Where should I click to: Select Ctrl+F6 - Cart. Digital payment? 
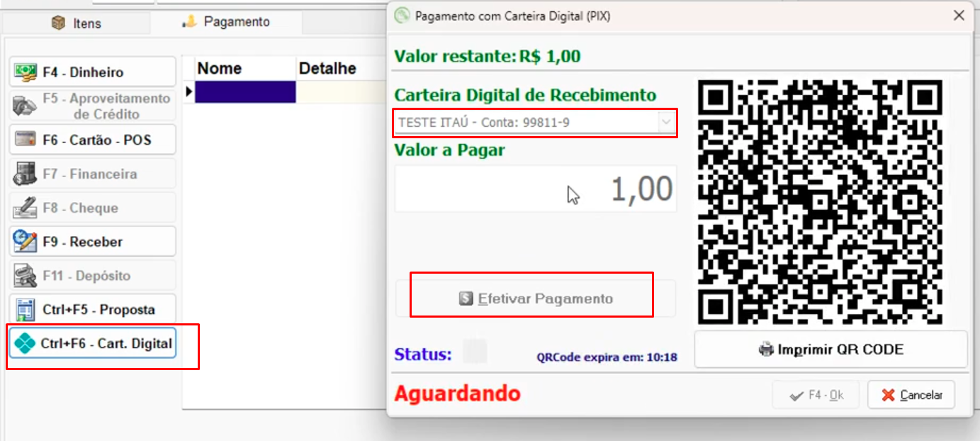(92, 344)
